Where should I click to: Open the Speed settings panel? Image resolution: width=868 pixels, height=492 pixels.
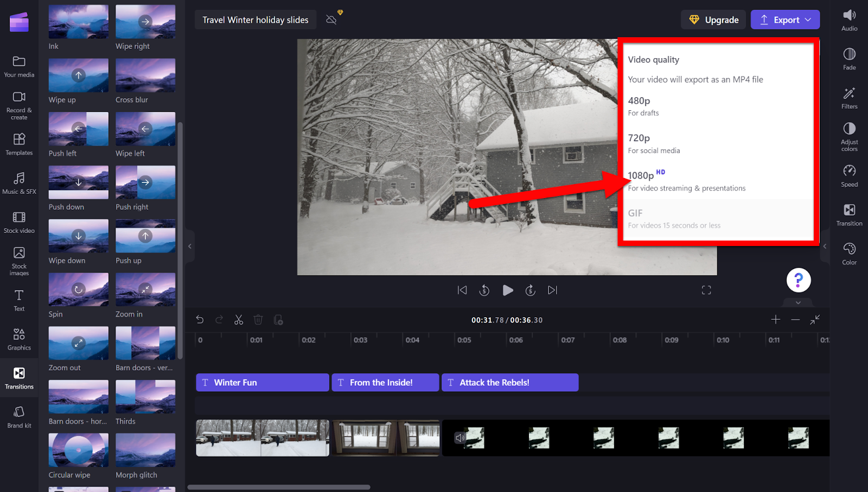click(x=849, y=176)
